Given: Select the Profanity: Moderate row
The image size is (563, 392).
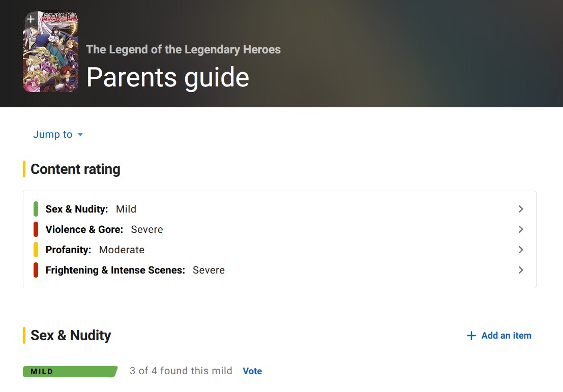Looking at the screenshot, I should click(279, 250).
